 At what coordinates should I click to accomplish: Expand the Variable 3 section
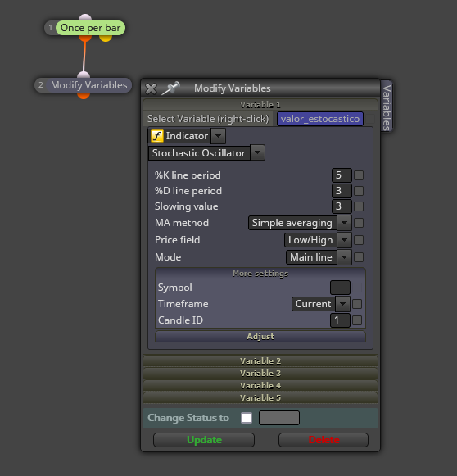260,373
